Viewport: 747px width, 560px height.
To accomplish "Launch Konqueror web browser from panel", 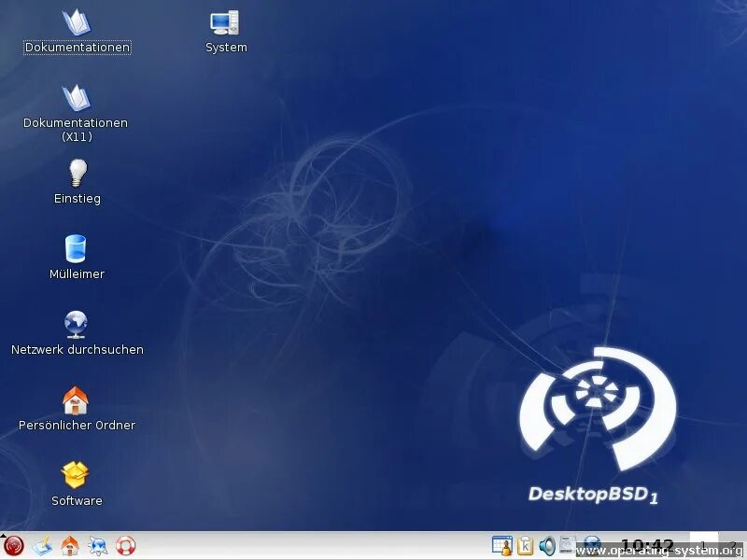I will pyautogui.click(x=98, y=546).
